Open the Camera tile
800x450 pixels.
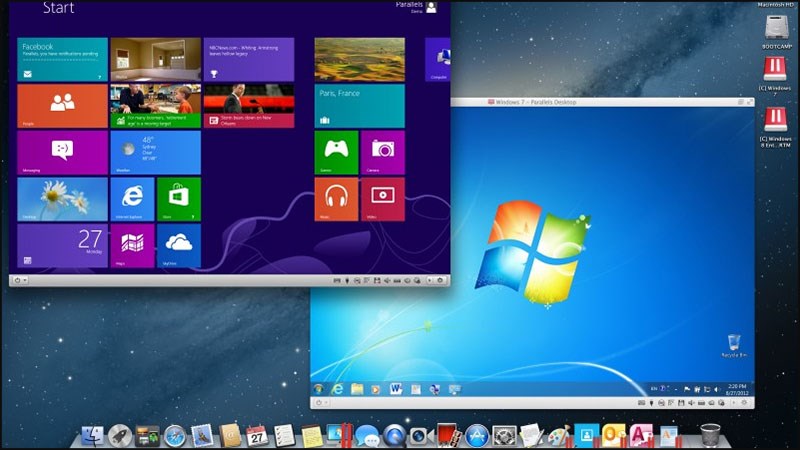coord(383,153)
